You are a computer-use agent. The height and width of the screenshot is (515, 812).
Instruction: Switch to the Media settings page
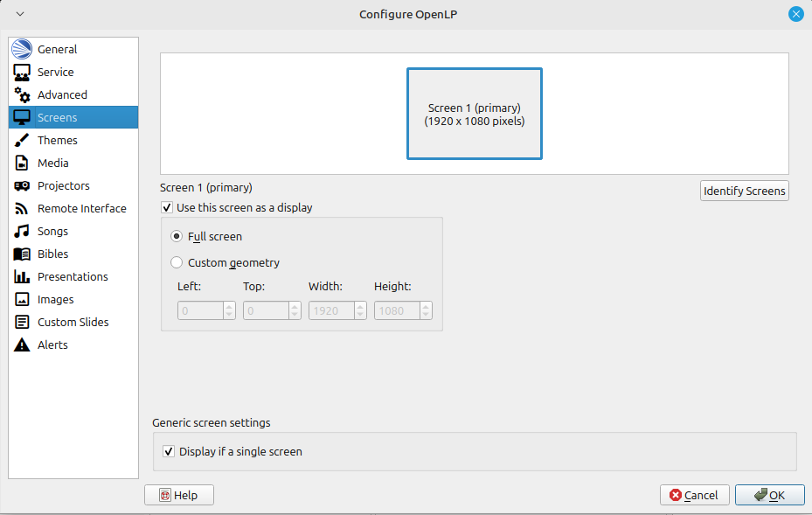pyautogui.click(x=52, y=164)
